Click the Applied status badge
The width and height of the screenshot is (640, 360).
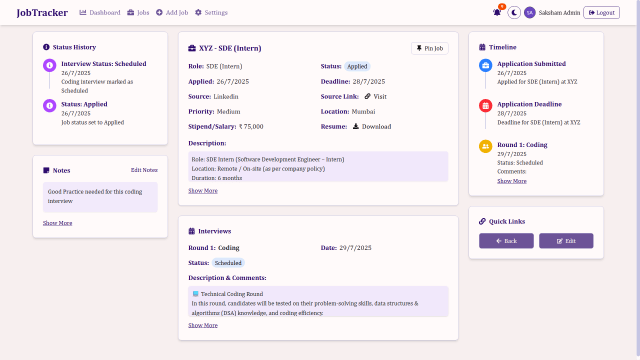(357, 66)
